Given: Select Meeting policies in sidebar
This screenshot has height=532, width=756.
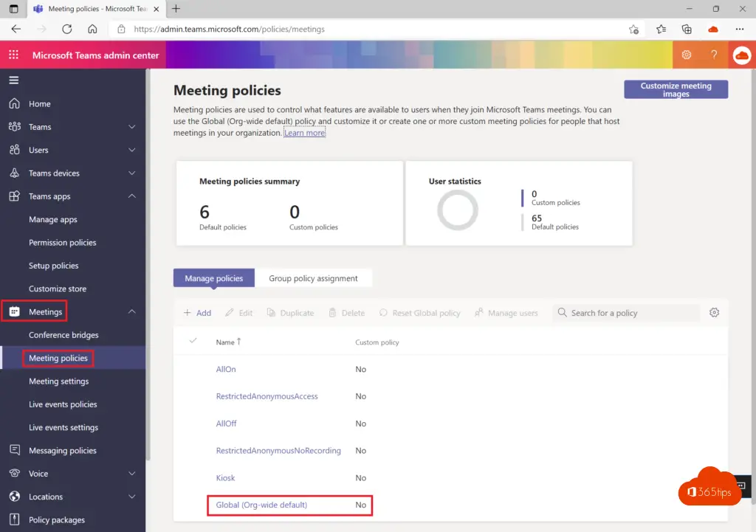Looking at the screenshot, I should tap(58, 358).
